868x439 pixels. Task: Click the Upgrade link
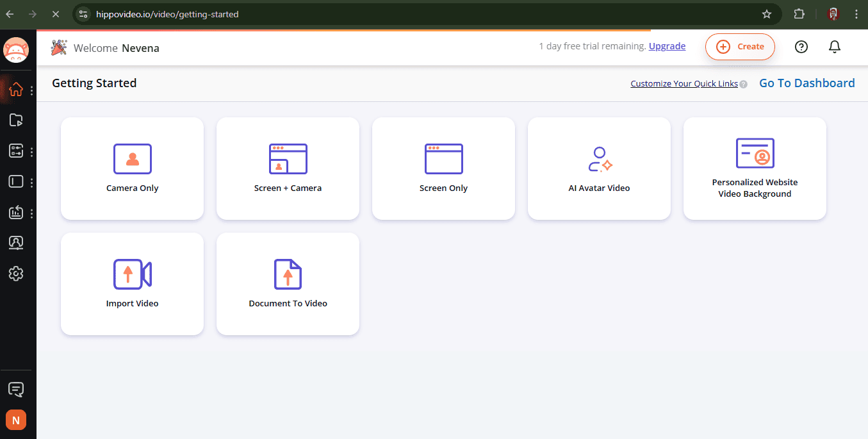pos(667,46)
